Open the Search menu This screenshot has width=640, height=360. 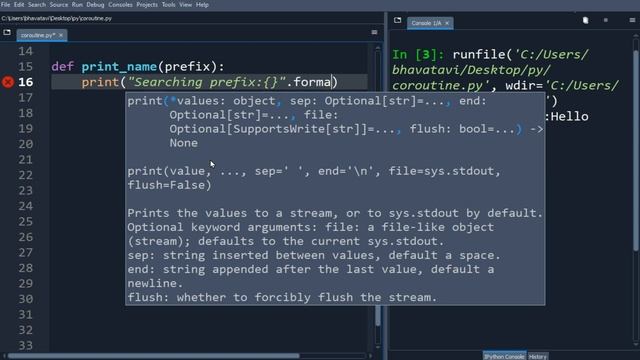37,5
